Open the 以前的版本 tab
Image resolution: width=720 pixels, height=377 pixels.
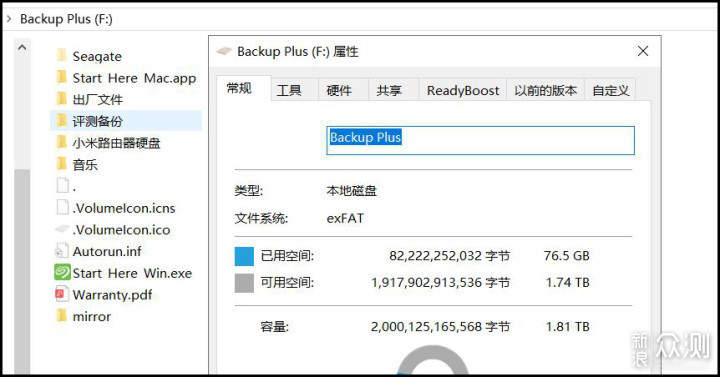[545, 90]
